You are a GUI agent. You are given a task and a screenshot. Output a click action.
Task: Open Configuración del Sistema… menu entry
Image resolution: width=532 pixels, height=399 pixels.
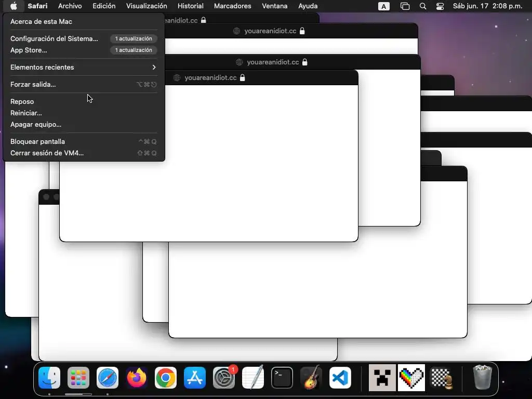pos(83,38)
